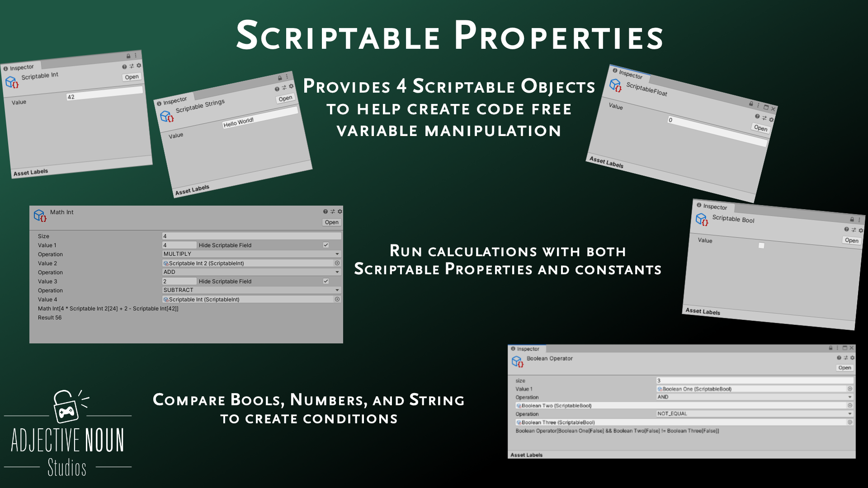Image resolution: width=868 pixels, height=488 pixels.
Task: Open object picker for Value 4 field
Action: pyautogui.click(x=337, y=299)
